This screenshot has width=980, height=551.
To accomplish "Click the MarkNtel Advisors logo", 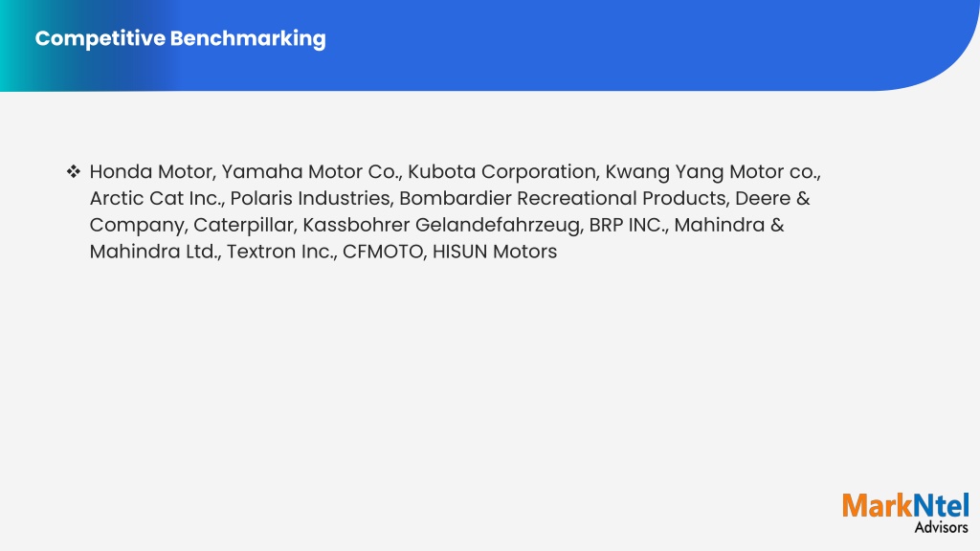I will pos(905,513).
